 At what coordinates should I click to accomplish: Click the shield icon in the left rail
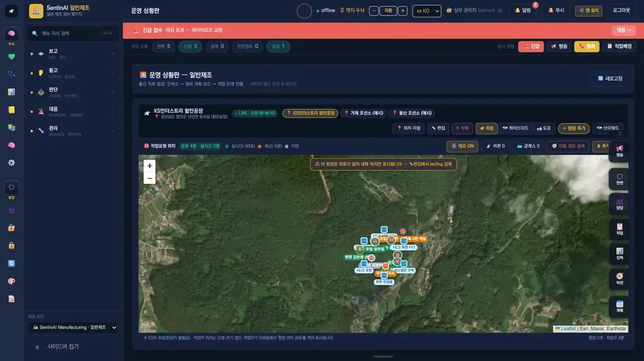11,188
